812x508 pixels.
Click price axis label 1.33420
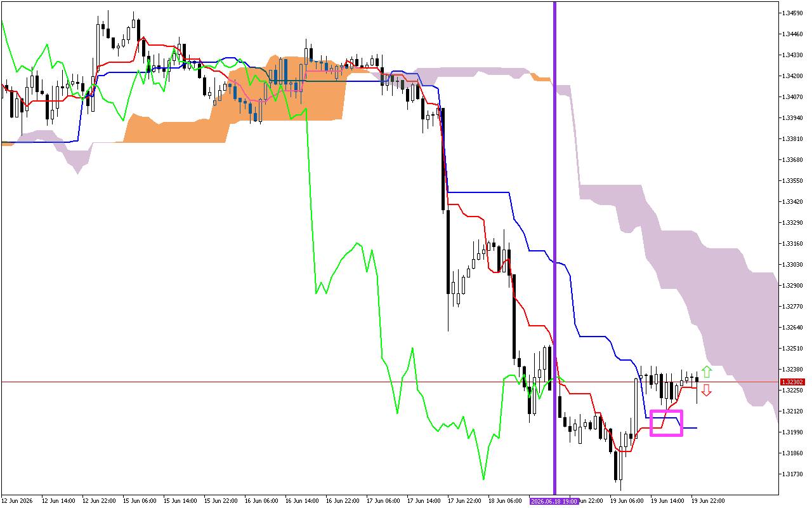coord(793,201)
